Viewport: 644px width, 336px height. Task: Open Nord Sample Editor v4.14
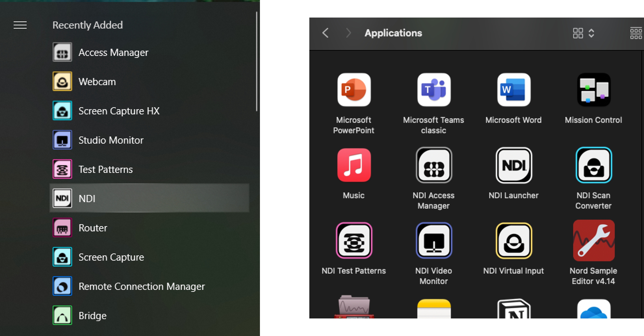click(593, 241)
